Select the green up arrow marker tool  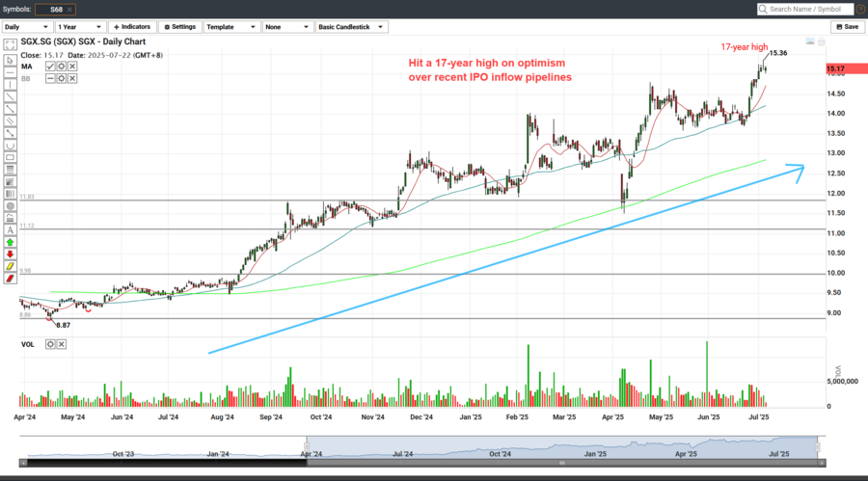[x=10, y=243]
